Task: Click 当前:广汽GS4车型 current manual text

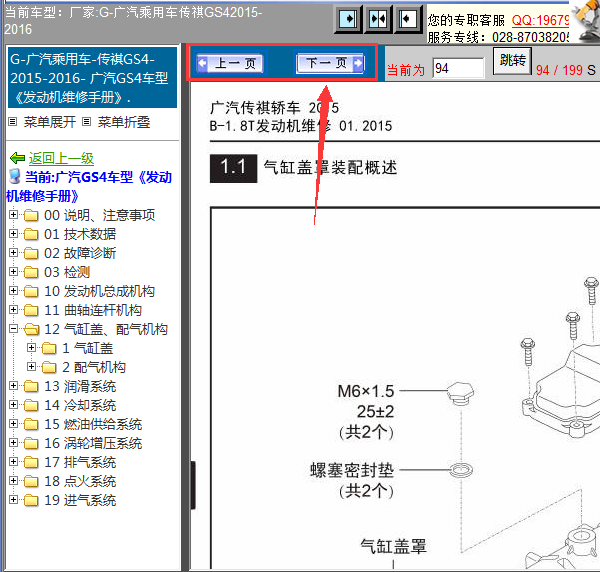Action: tap(90, 187)
